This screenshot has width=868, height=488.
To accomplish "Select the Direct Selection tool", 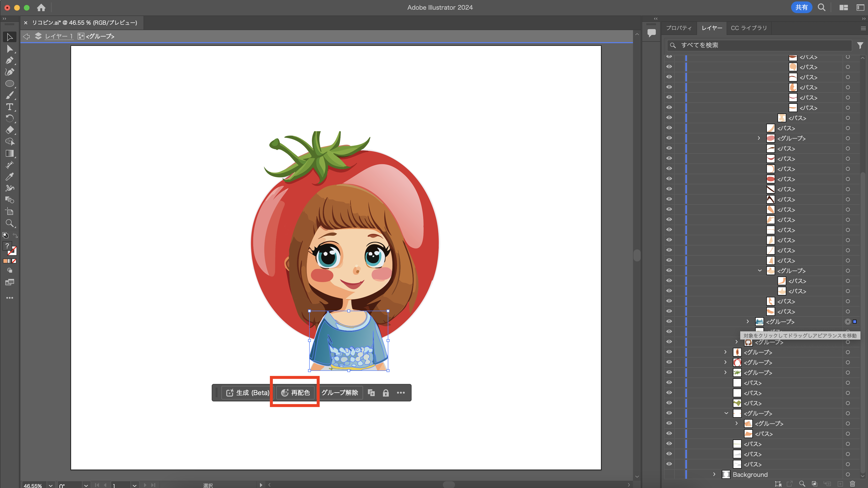I will (x=9, y=49).
